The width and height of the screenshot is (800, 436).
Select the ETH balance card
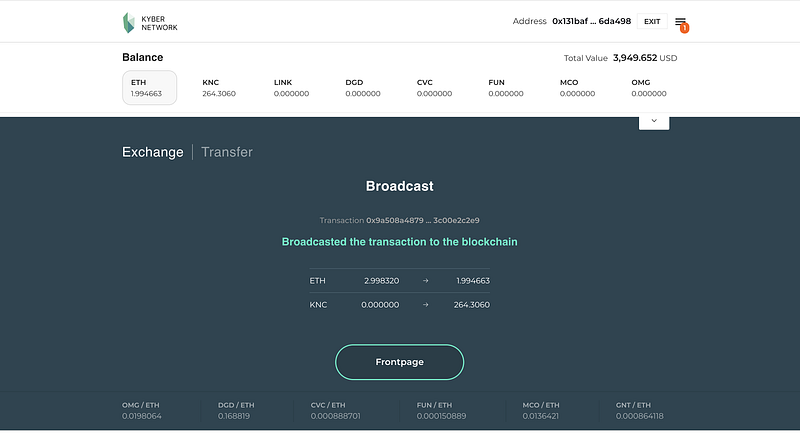[x=149, y=88]
